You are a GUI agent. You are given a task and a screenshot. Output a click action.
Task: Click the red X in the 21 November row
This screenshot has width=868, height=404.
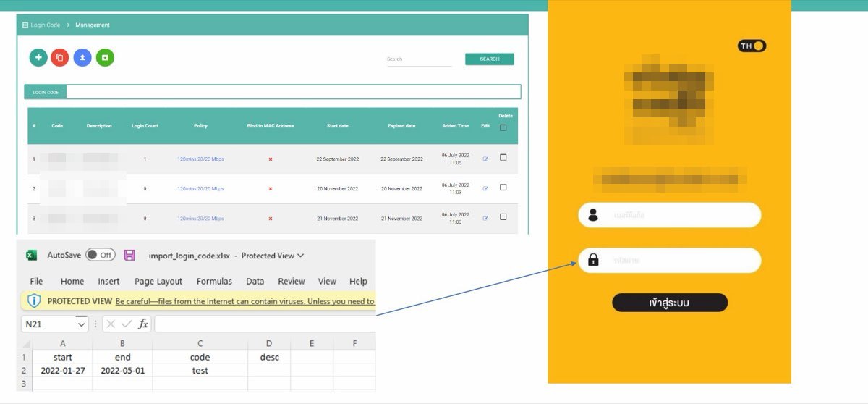(x=271, y=219)
